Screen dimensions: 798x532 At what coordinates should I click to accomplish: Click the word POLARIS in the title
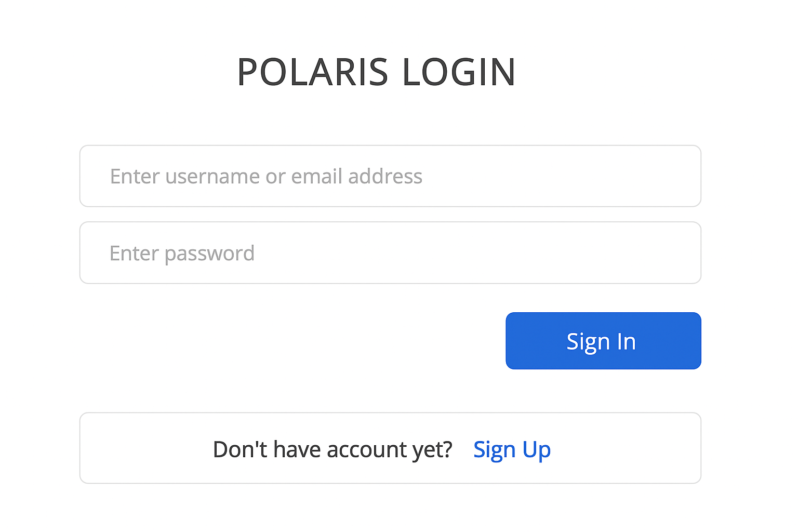point(313,72)
